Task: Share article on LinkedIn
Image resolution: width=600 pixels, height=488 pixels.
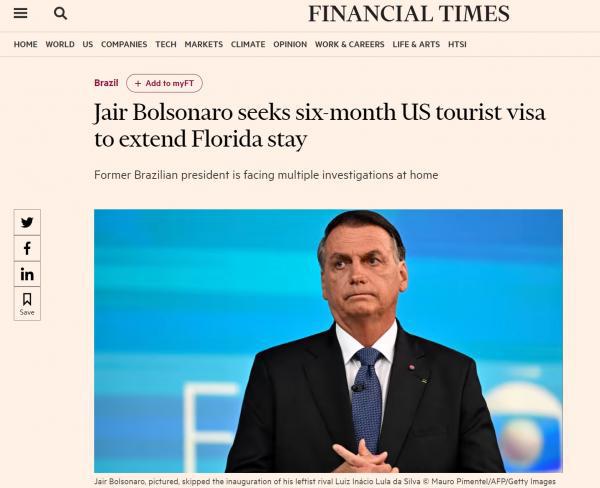Action: (x=27, y=274)
